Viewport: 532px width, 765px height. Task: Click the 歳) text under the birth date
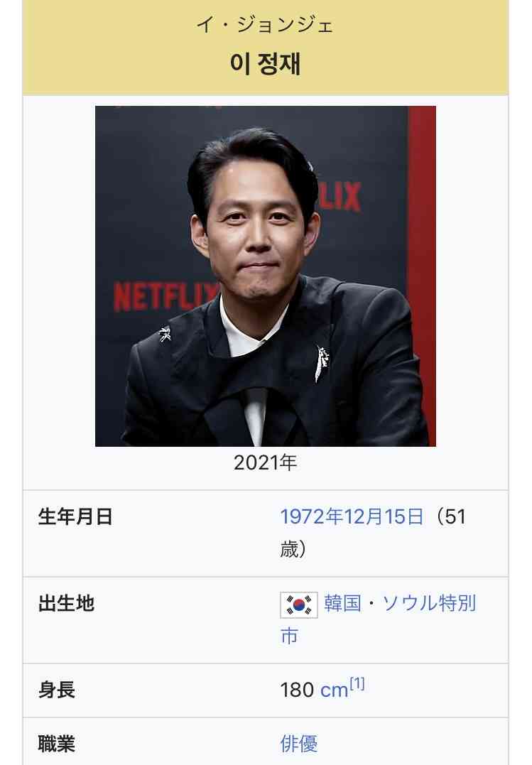[293, 549]
